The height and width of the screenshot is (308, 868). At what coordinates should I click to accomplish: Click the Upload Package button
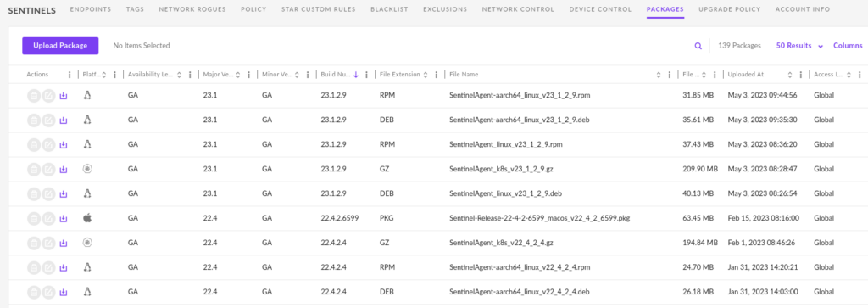point(60,46)
